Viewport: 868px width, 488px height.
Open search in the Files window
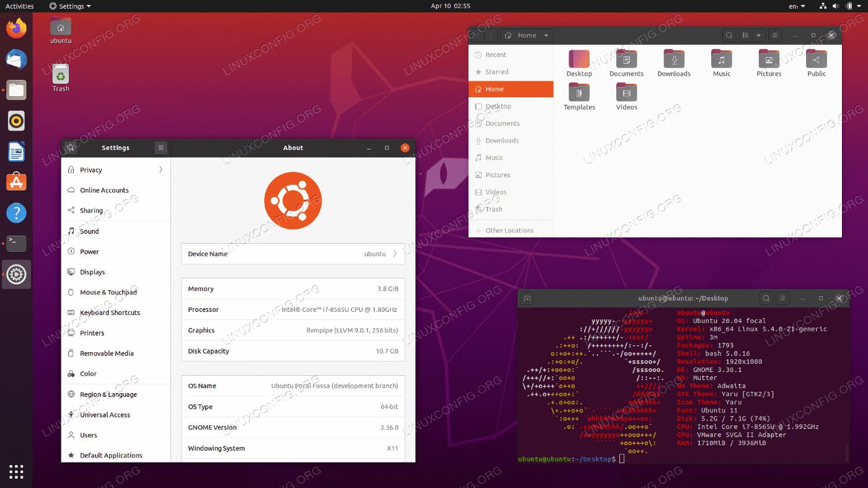click(729, 35)
